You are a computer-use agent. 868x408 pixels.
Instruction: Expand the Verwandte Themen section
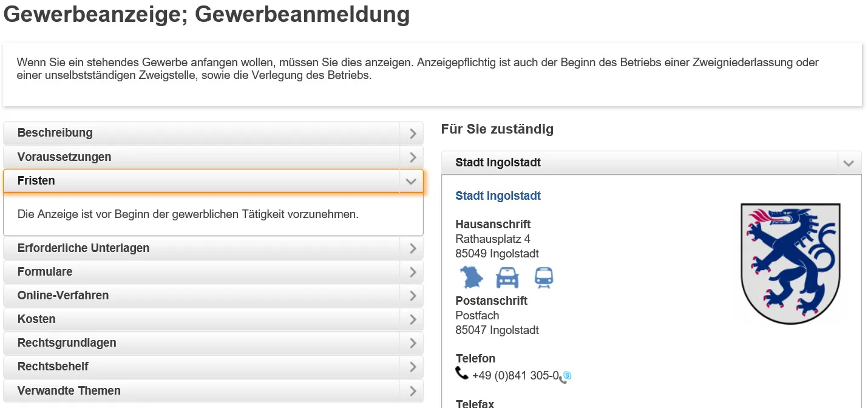click(213, 390)
